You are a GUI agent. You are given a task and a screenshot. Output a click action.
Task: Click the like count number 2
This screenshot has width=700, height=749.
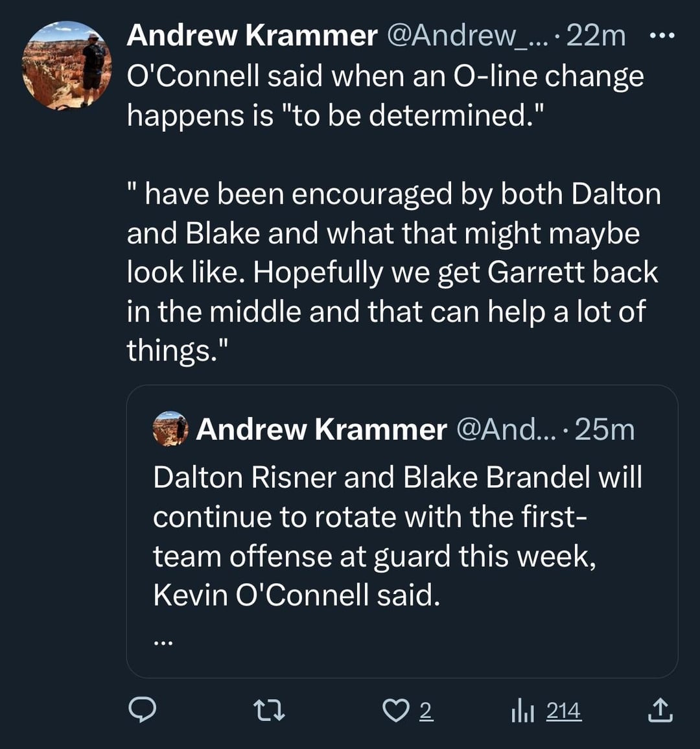(x=425, y=711)
